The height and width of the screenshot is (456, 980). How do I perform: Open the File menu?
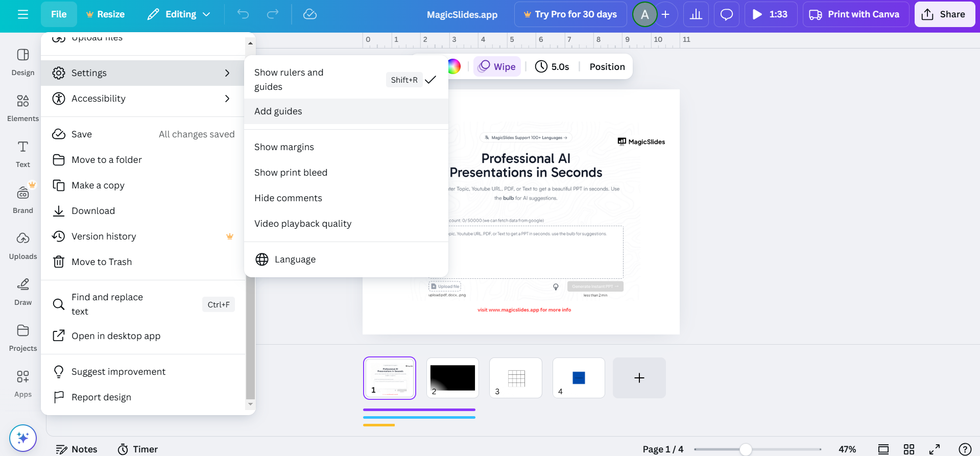click(59, 14)
